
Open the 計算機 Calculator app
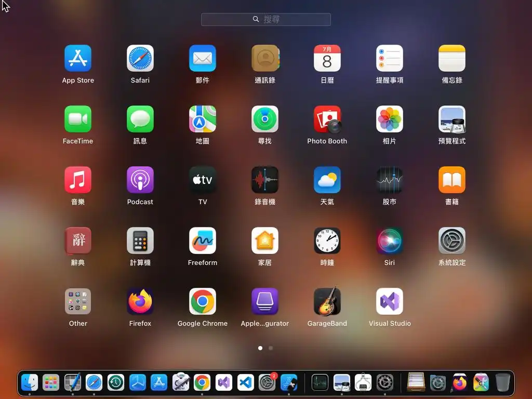pyautogui.click(x=140, y=240)
